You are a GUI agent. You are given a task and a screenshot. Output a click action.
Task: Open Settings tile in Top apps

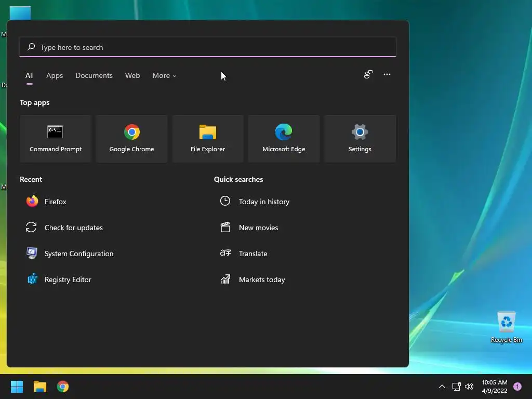coord(360,139)
